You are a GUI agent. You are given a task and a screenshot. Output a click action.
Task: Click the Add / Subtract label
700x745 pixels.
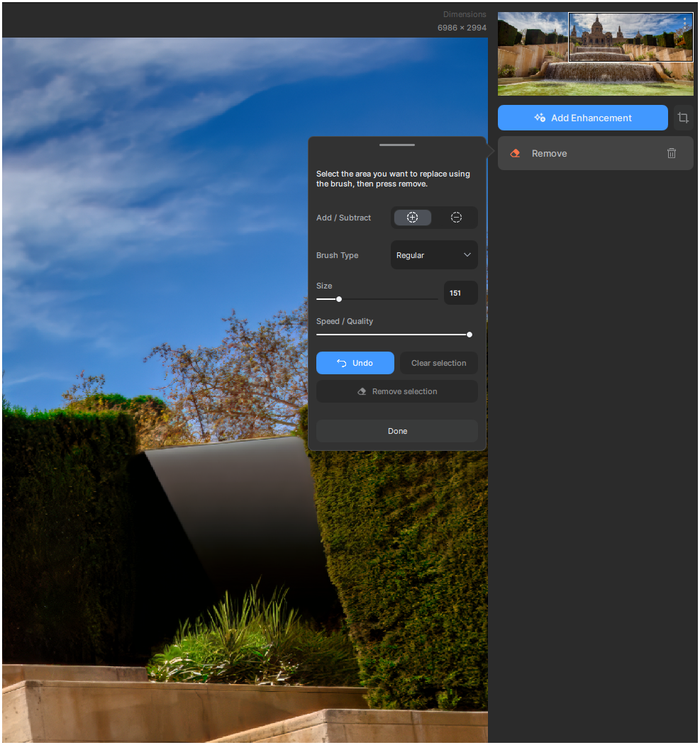coord(343,218)
